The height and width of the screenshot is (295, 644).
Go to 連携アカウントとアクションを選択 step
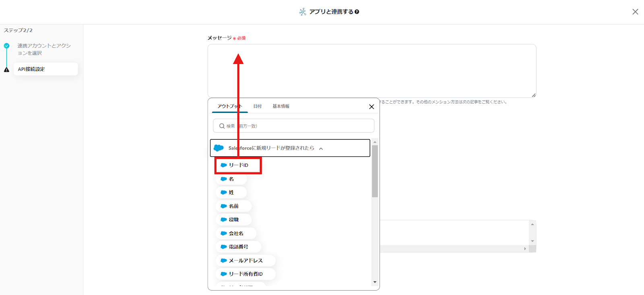(44, 49)
